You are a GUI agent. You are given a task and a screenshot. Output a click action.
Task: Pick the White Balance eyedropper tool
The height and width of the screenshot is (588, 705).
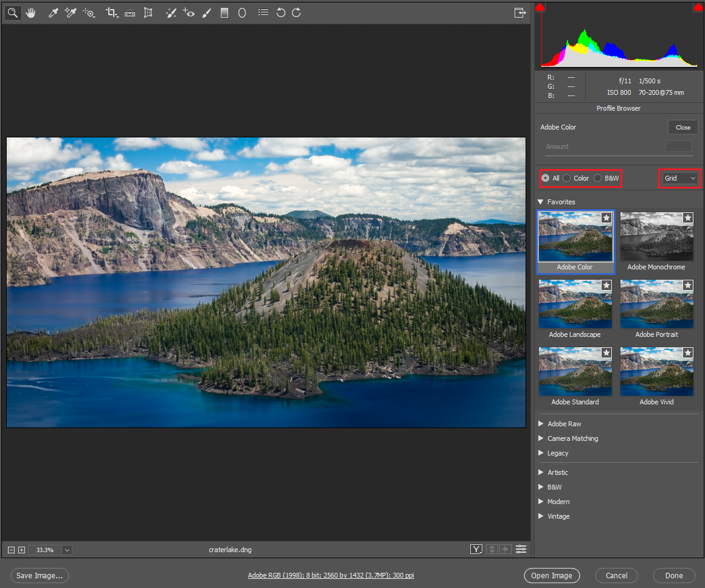pos(53,12)
